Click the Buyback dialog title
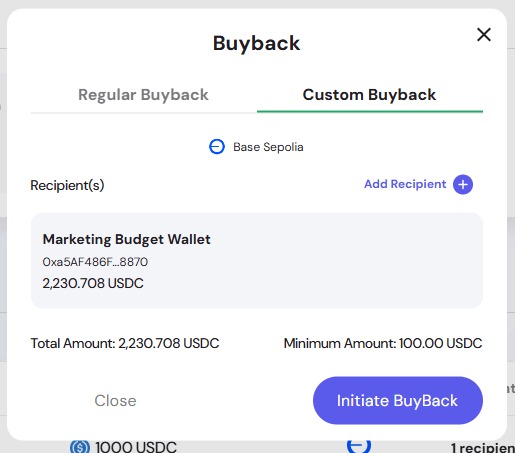515x453 pixels. tap(257, 43)
